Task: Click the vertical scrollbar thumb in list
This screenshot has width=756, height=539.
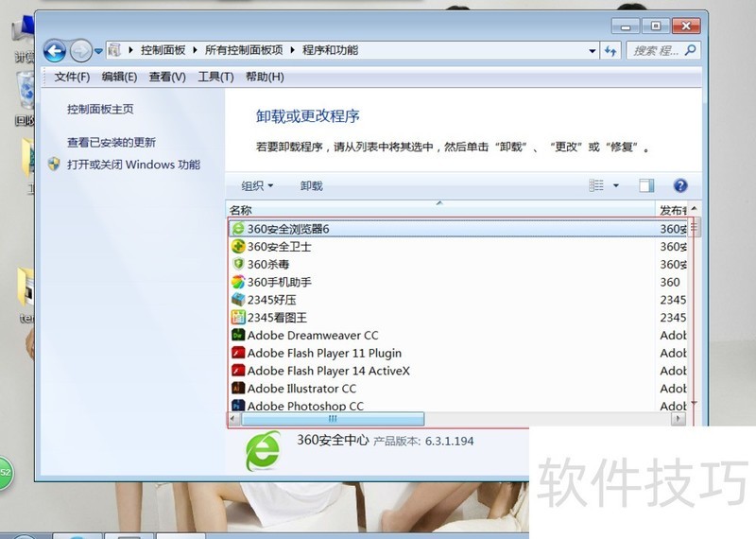Action: click(695, 227)
